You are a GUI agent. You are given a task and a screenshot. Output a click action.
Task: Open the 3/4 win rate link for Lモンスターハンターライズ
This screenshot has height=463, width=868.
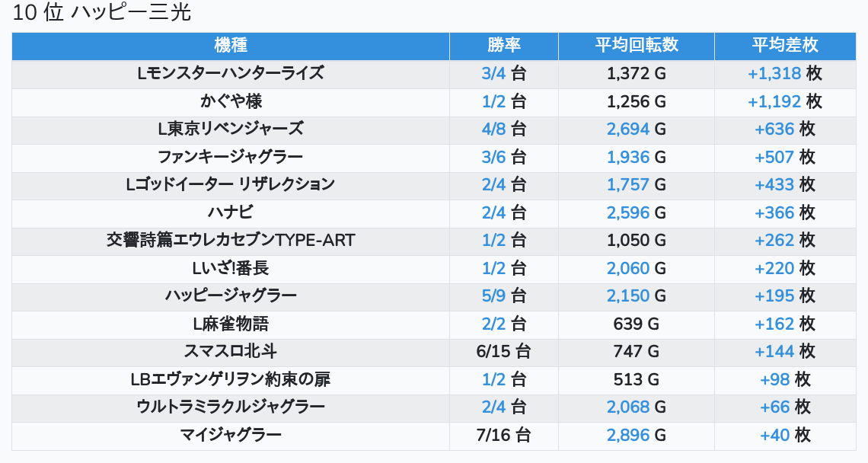coord(494,74)
